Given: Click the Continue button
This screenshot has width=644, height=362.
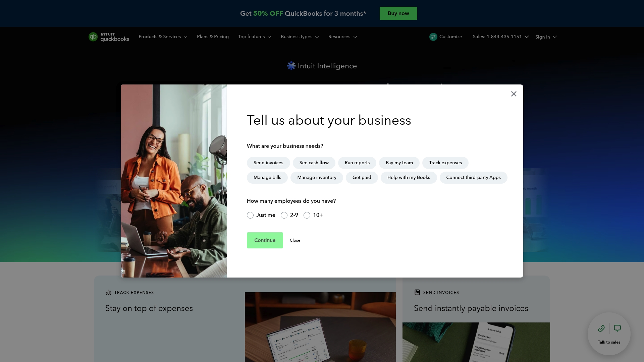Looking at the screenshot, I should click(x=265, y=240).
